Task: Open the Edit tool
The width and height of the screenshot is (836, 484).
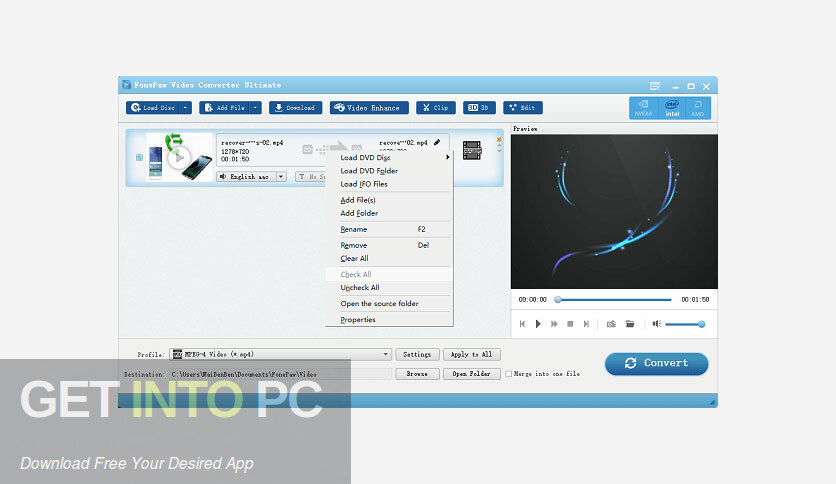Action: [522, 108]
